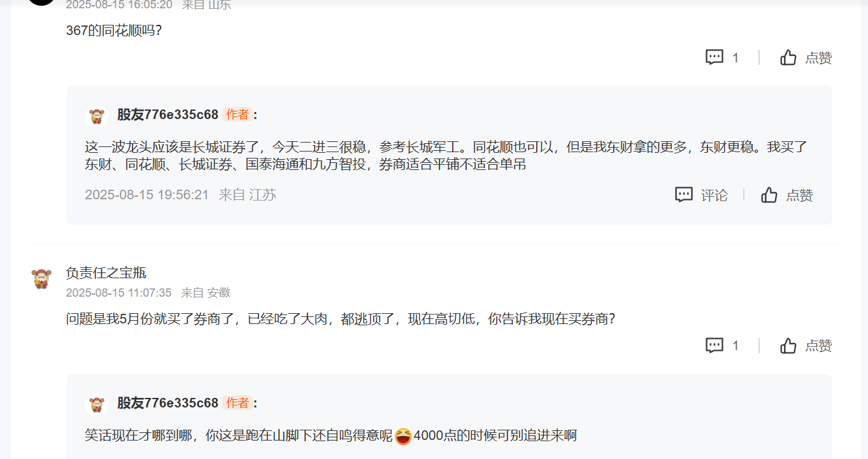Click 点赞 text in the 江苏 reply

tap(799, 195)
